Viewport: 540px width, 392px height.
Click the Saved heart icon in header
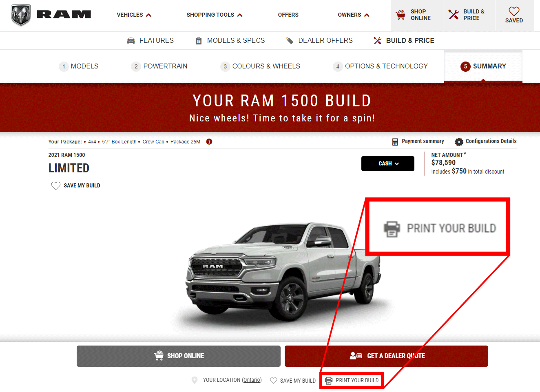pyautogui.click(x=514, y=11)
